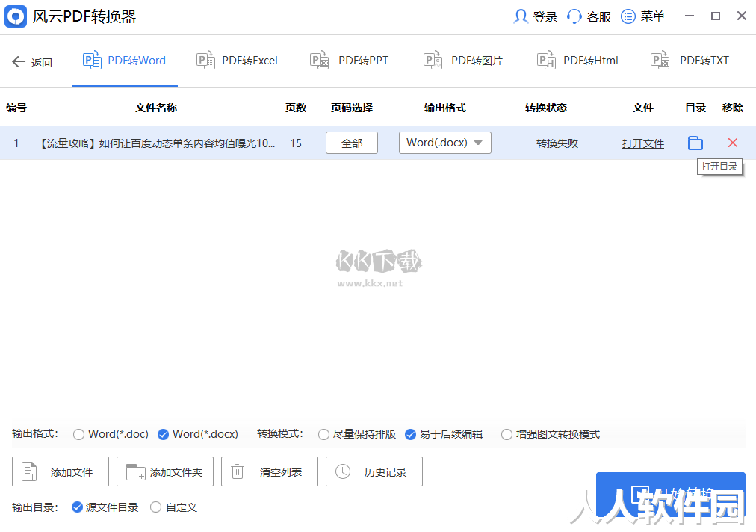Click the 页码选择 column header
The width and height of the screenshot is (756, 532).
(352, 108)
